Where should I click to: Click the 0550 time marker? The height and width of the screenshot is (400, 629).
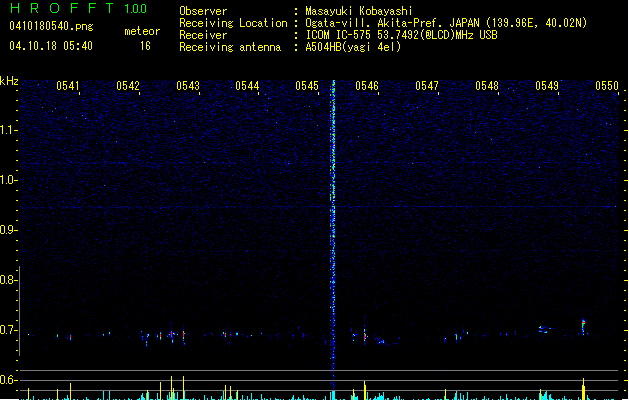[x=607, y=86]
